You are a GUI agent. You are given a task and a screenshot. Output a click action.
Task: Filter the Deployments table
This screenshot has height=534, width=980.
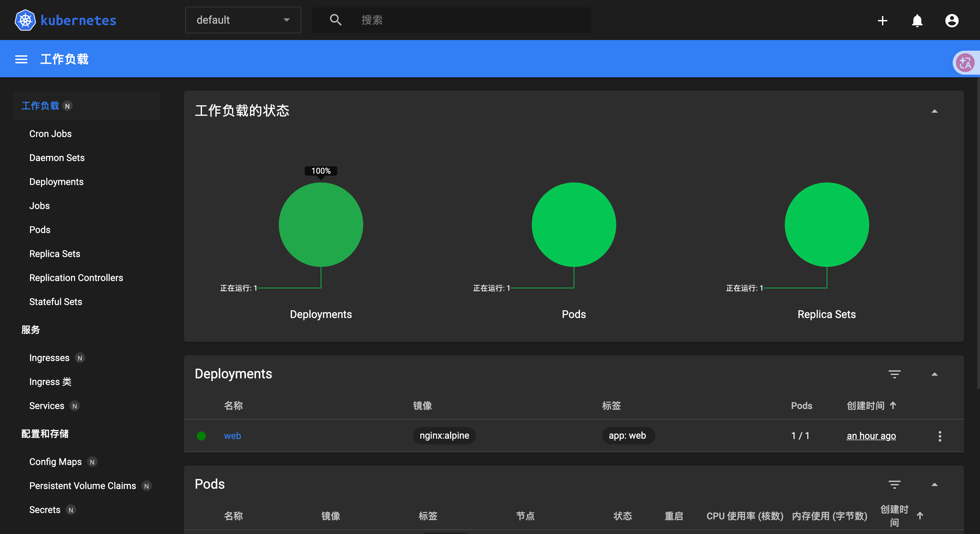(x=894, y=374)
